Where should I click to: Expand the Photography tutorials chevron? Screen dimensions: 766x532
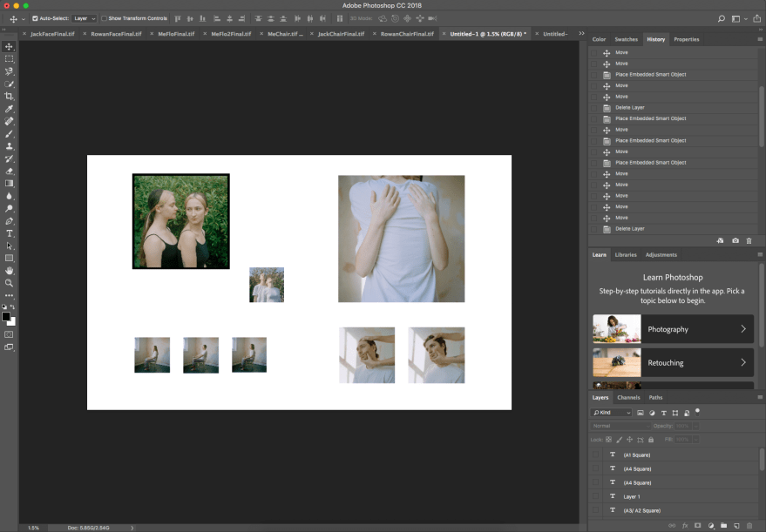coord(742,329)
